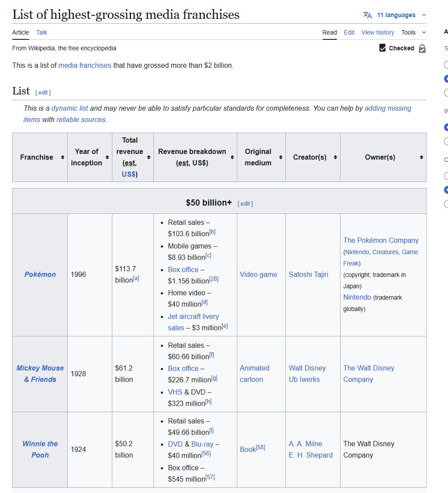Screen dimensions: 448x493
Task: Sort table by Franchise column arrows
Action: click(63, 157)
